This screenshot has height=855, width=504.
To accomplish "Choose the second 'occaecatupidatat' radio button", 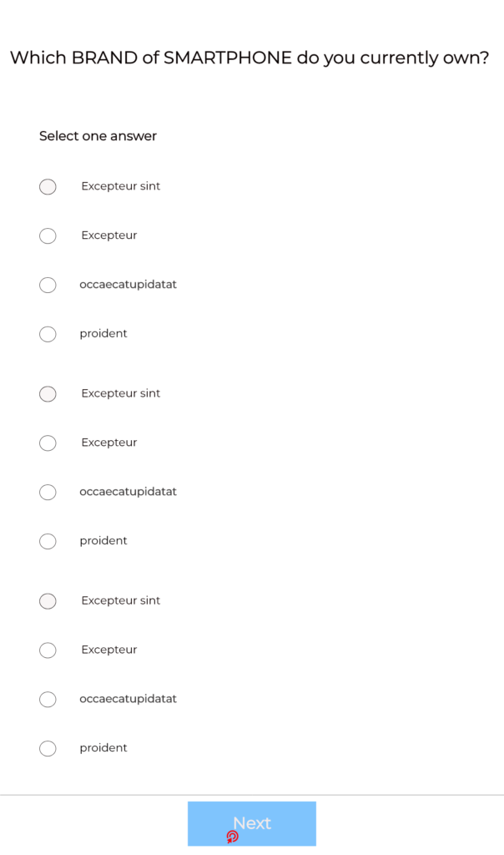I will pos(48,492).
